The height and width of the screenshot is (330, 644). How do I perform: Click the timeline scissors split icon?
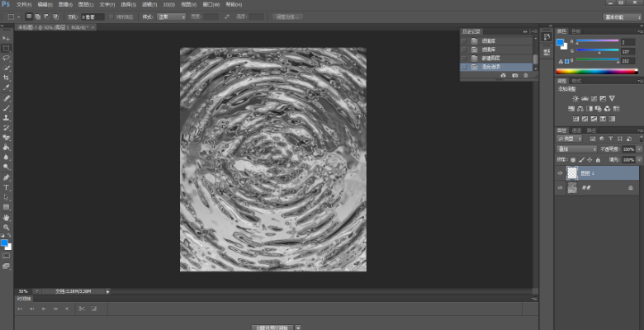click(x=82, y=309)
